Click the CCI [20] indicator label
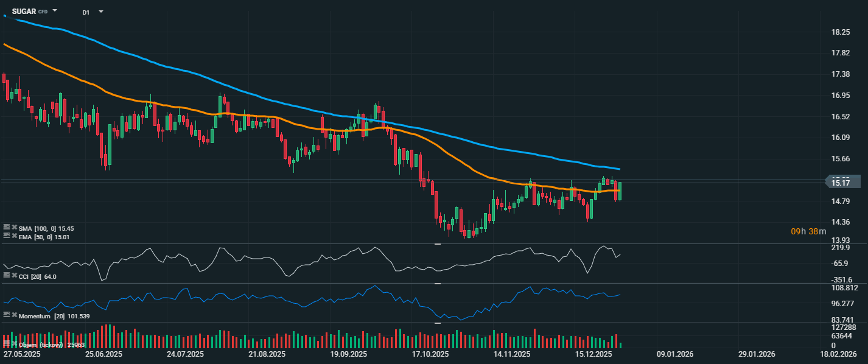 tap(30, 277)
